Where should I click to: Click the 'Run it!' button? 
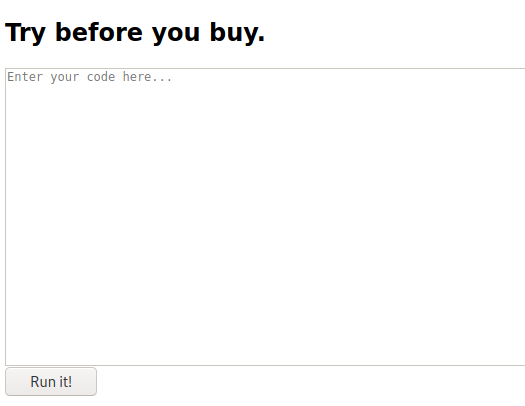coord(51,382)
